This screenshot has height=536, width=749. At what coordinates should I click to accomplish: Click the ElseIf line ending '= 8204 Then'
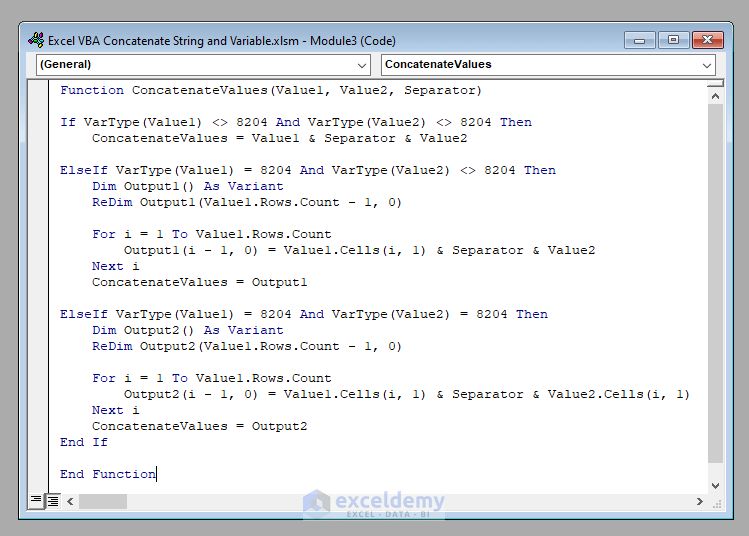304,314
